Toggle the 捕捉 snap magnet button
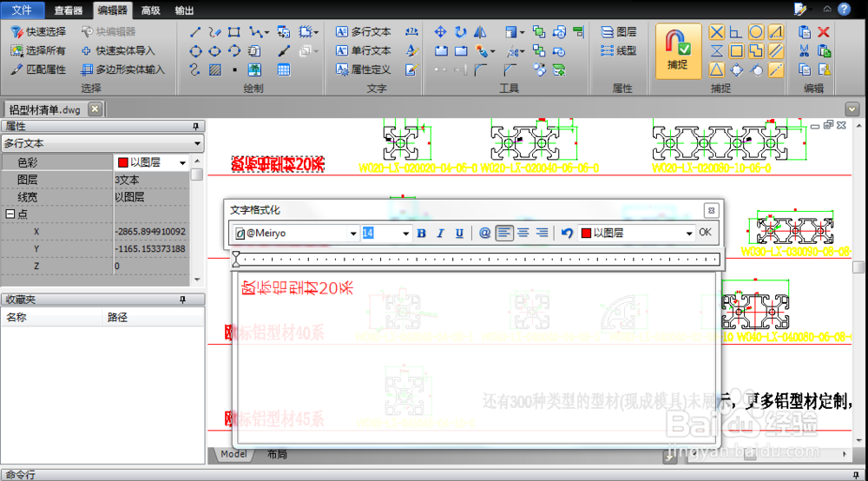Viewport: 868px width, 481px height. pyautogui.click(x=678, y=50)
